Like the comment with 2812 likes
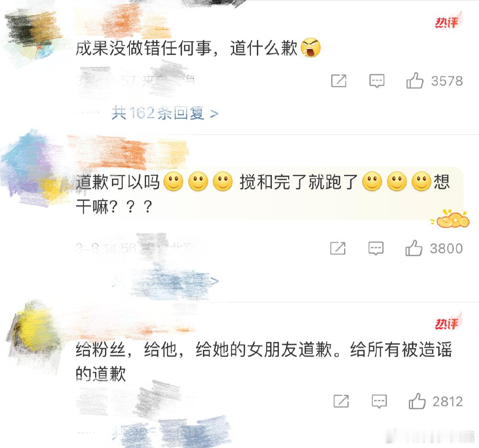This screenshot has width=479, height=448. 417,401
